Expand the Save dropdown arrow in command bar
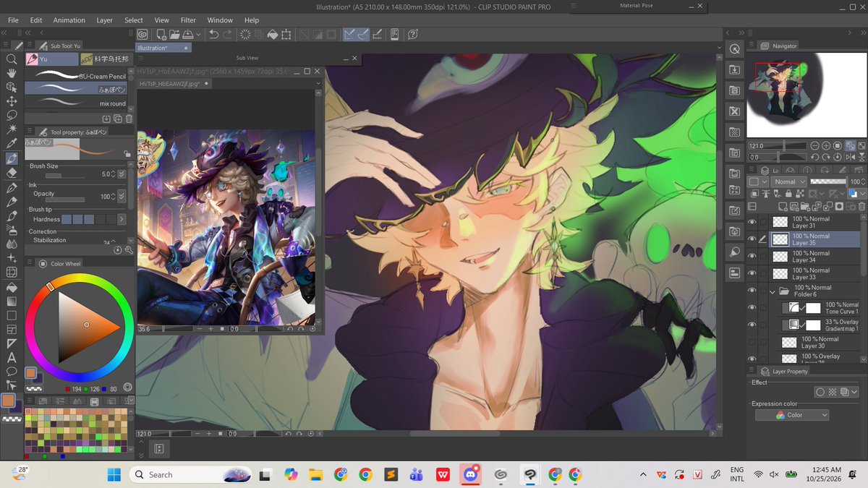 click(x=197, y=34)
